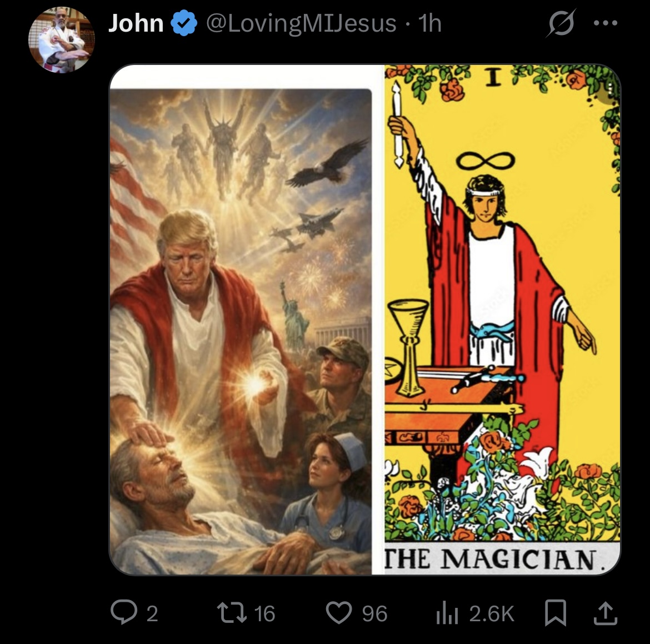Open John's round profile avatar
The height and width of the screenshot is (644, 650).
coord(61,40)
